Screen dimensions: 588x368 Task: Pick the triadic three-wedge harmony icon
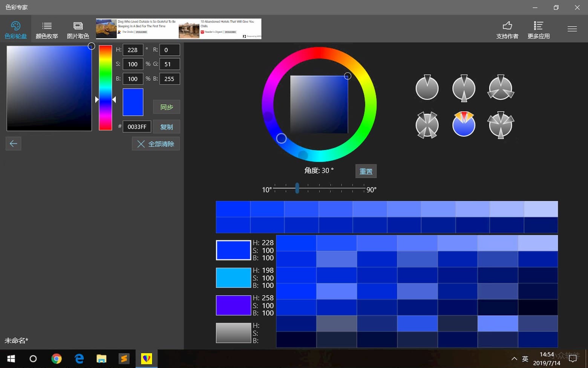(x=501, y=88)
